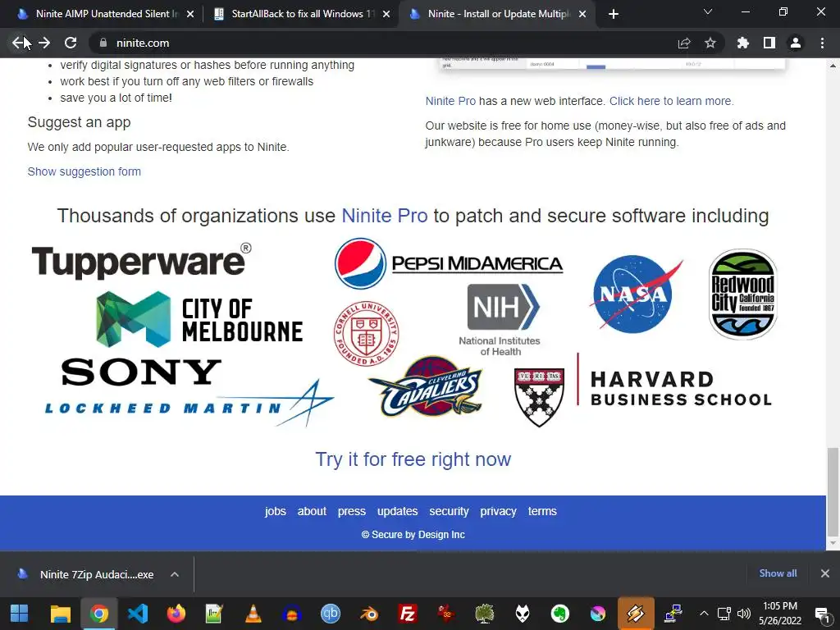Click the Cornell University seal
Viewport: 840px width, 630px height.
[x=367, y=333]
